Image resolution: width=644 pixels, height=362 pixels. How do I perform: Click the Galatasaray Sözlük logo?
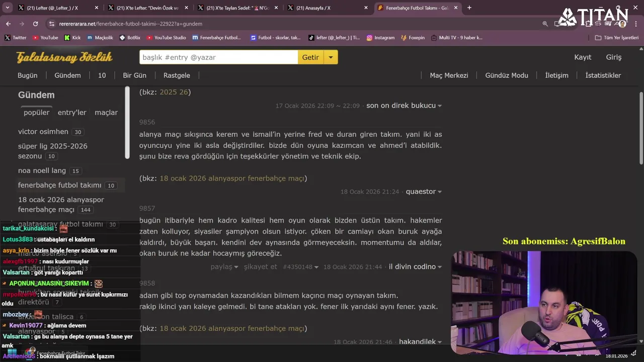click(64, 57)
